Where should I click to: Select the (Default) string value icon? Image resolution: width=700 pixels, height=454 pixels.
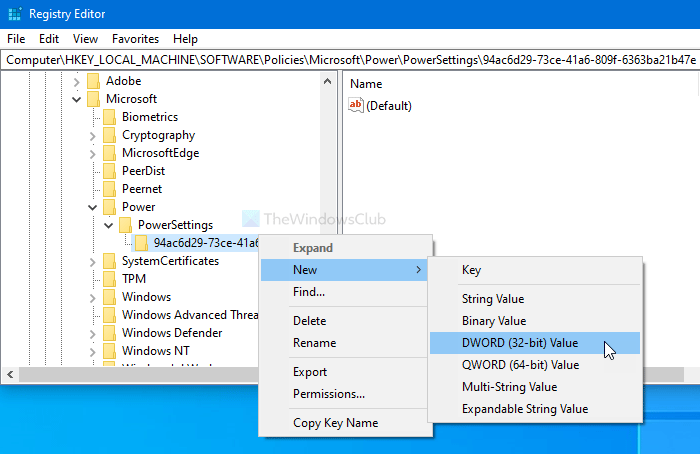[356, 105]
